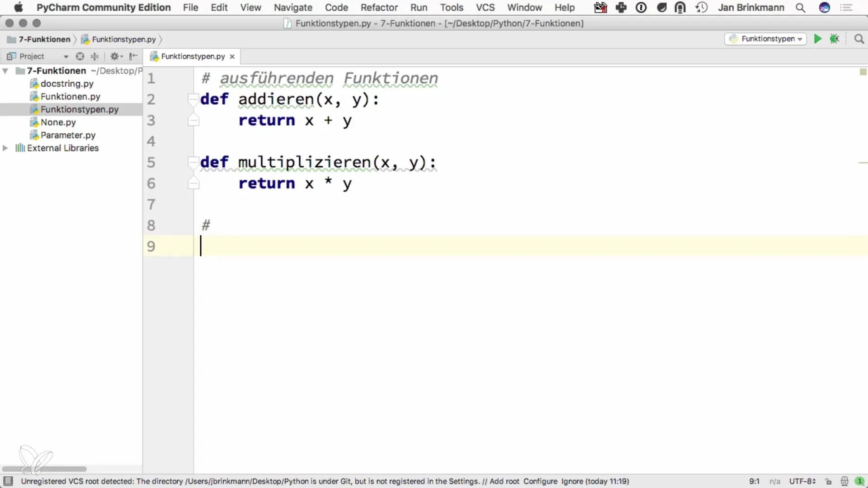Click scroll from source target icon
868x488 pixels.
pos(80,56)
